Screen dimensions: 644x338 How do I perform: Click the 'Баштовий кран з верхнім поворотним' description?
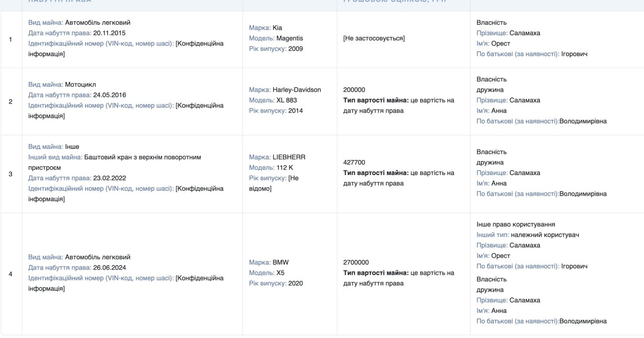click(143, 157)
